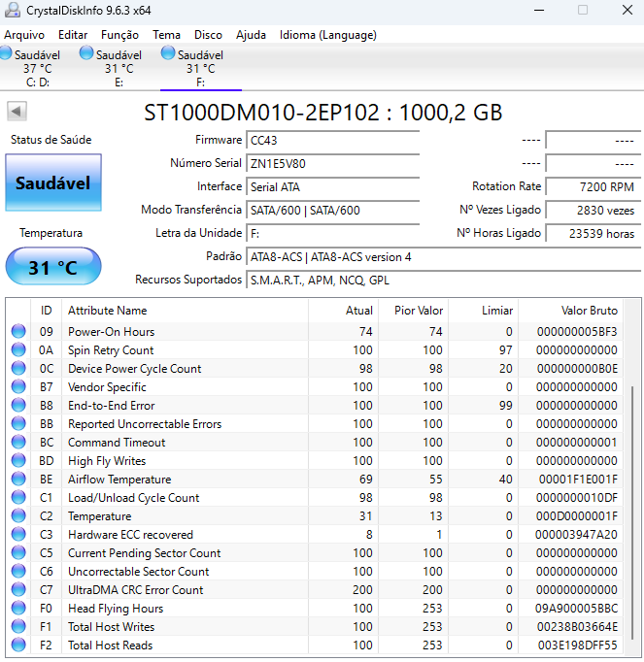Click the Firmware field CC43
The height and width of the screenshot is (662, 644).
pos(332,140)
